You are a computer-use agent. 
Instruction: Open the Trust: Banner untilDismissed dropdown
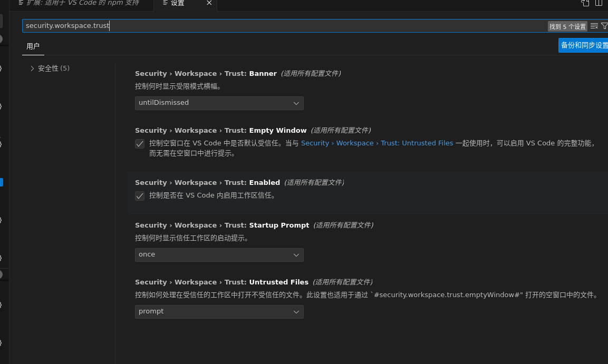coord(219,103)
